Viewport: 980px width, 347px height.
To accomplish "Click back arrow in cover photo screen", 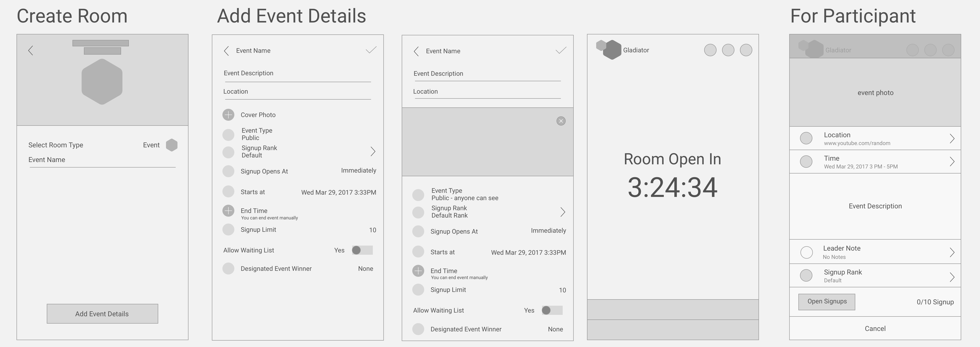I will point(416,51).
